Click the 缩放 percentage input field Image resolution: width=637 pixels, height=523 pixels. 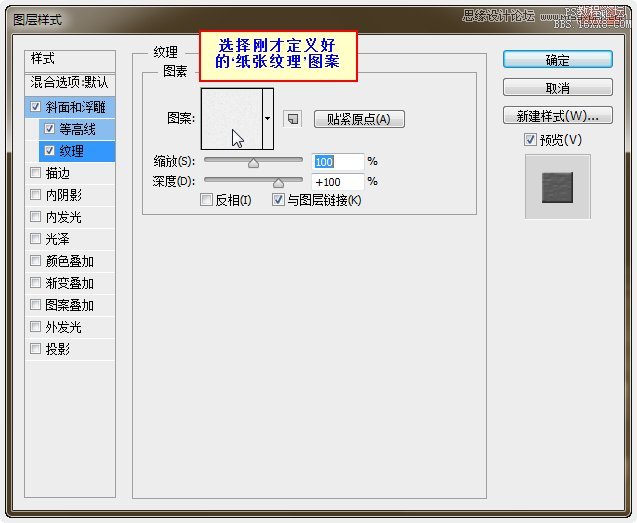click(x=338, y=162)
